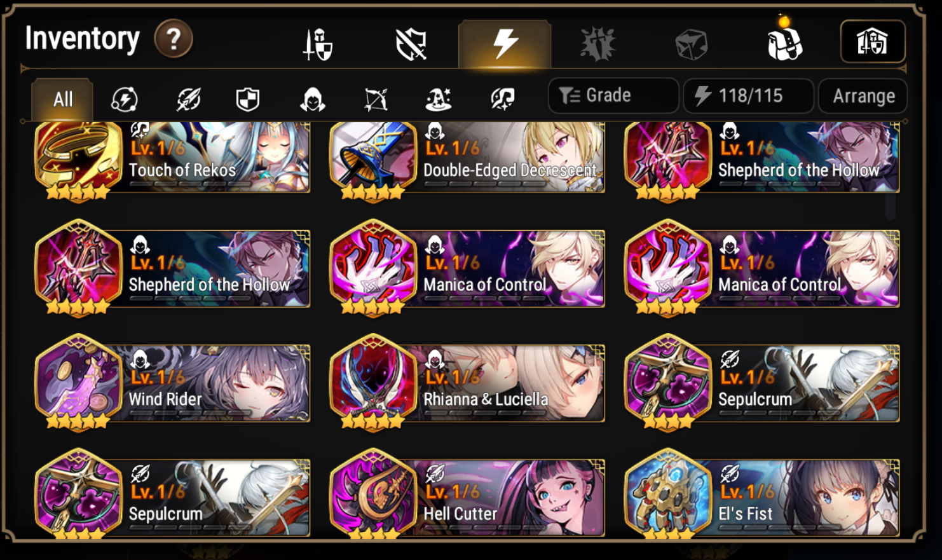
Task: Open the castle storage button
Action: pos(873,42)
